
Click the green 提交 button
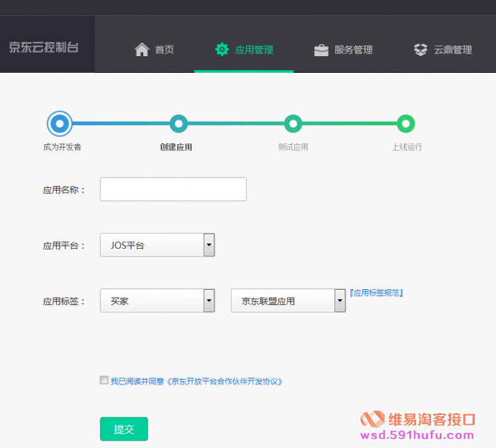click(x=124, y=429)
